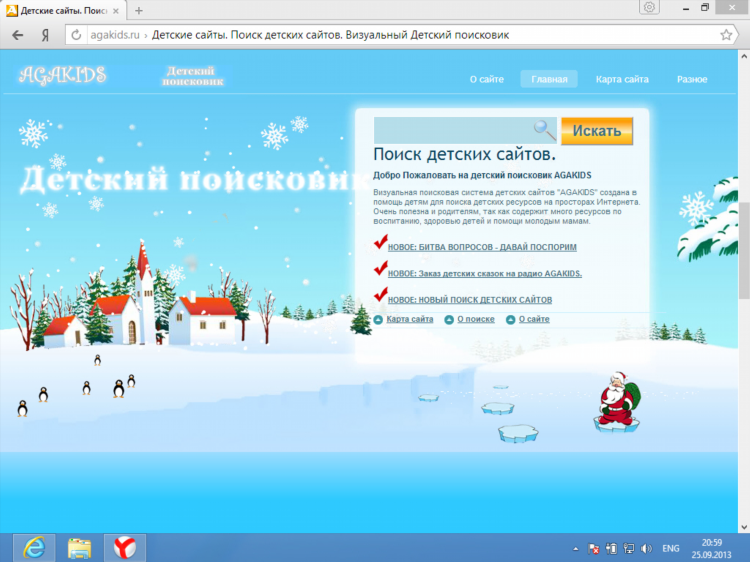Reload the page with refresh icon
This screenshot has width=750, height=562.
point(76,35)
